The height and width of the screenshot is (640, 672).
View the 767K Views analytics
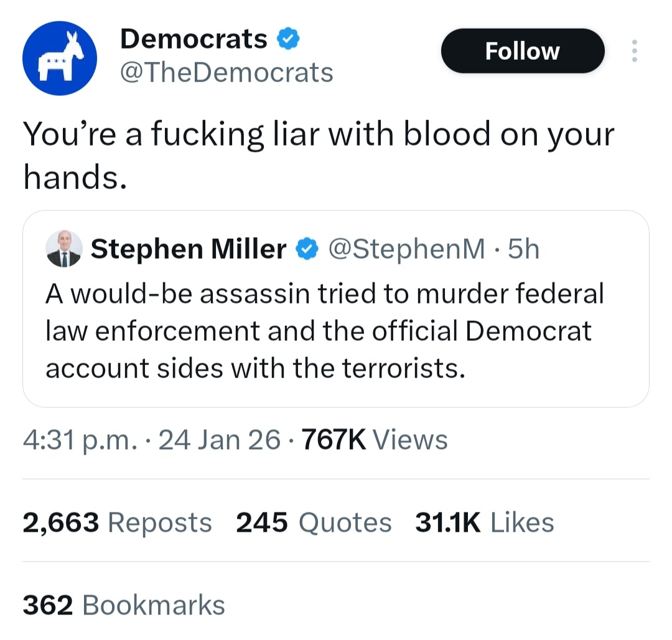point(374,440)
